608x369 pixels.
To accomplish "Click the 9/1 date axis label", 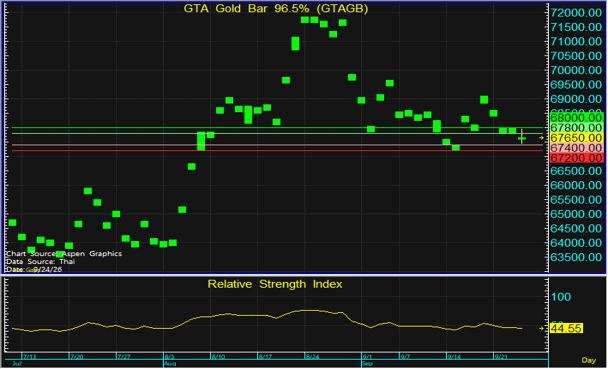I will coord(368,357).
